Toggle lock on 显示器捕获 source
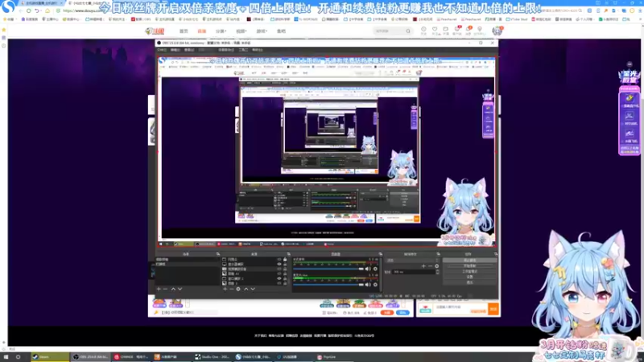The width and height of the screenshot is (644, 362). coord(285,264)
